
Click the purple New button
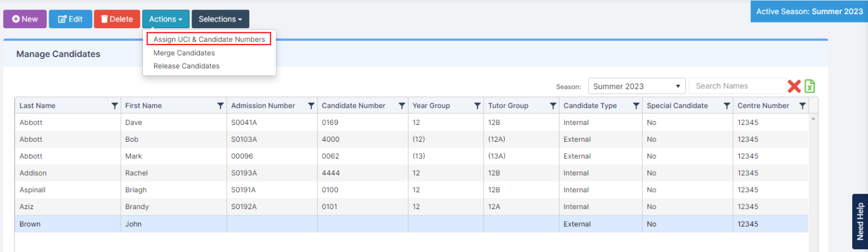tap(25, 19)
